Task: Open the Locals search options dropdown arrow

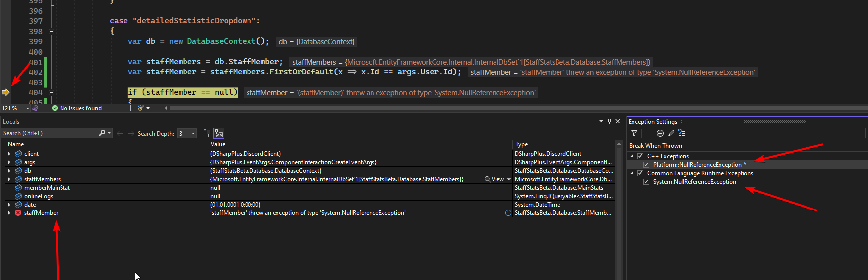Action: 109,133
